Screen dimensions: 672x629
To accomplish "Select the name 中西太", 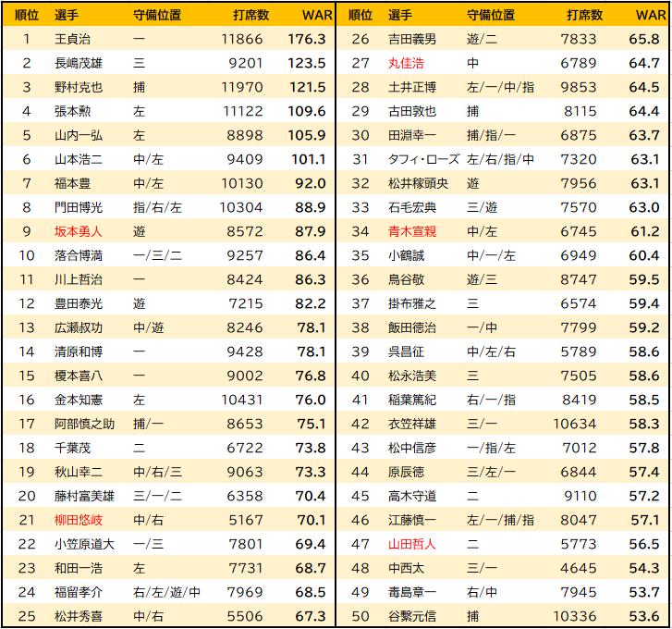I will click(x=407, y=567).
